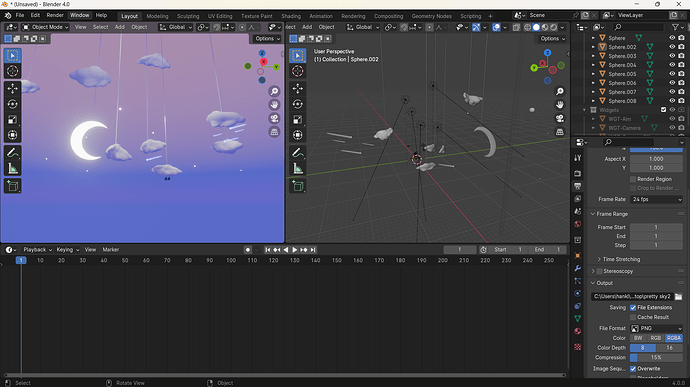Select 16 color depth button
Image resolution: width=690 pixels, height=387 pixels.
click(x=669, y=348)
